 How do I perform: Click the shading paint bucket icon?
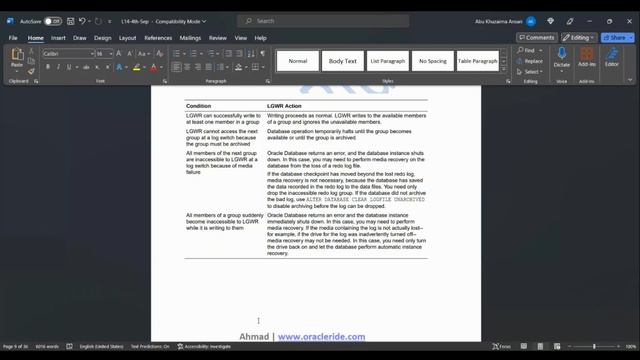239,67
